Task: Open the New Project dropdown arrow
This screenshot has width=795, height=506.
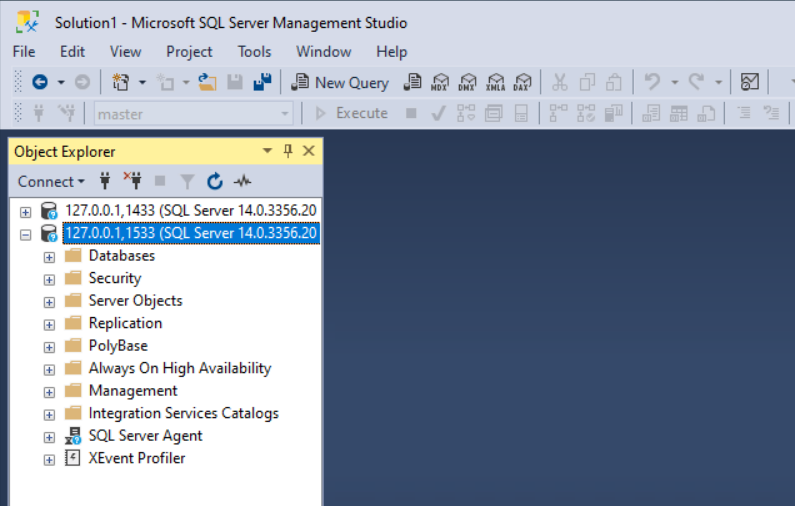Action: point(142,82)
